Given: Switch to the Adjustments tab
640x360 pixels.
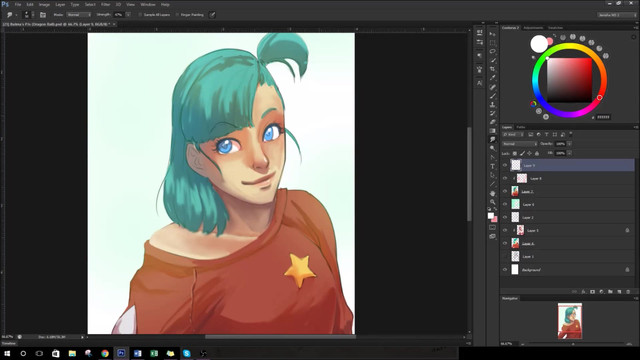Looking at the screenshot, I should pyautogui.click(x=533, y=28).
